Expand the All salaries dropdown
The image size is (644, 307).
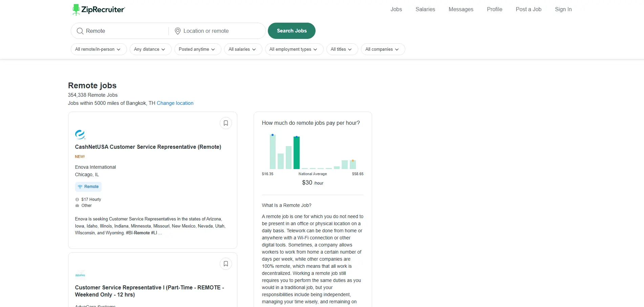(243, 49)
